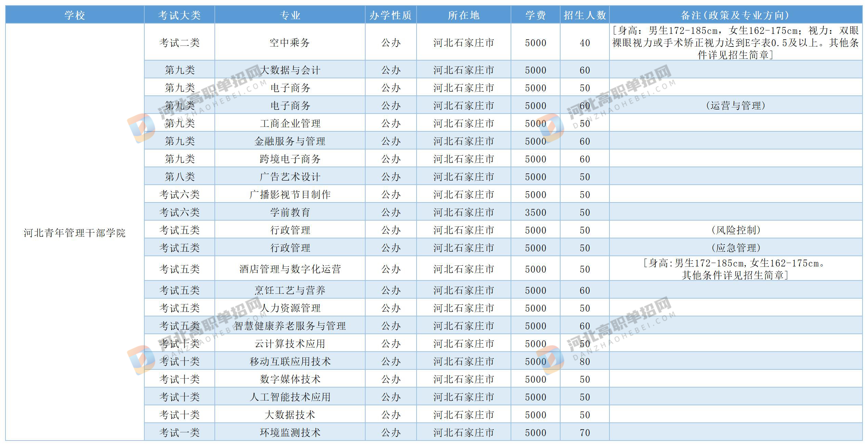Select the (风险控制) remark cell
Screen dimensions: 868x446
[735, 230]
